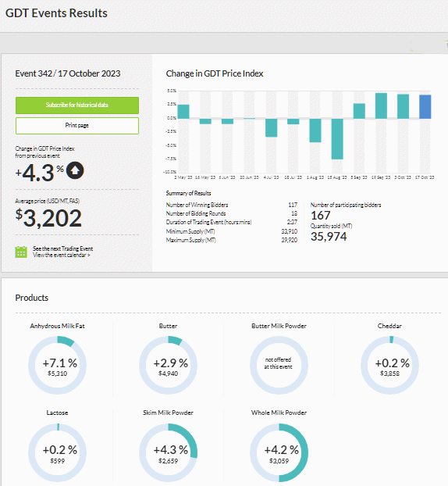Image resolution: width=448 pixels, height=486 pixels.
Task: Select the Skim Milk Powder +4.3% donut
Action: click(168, 452)
